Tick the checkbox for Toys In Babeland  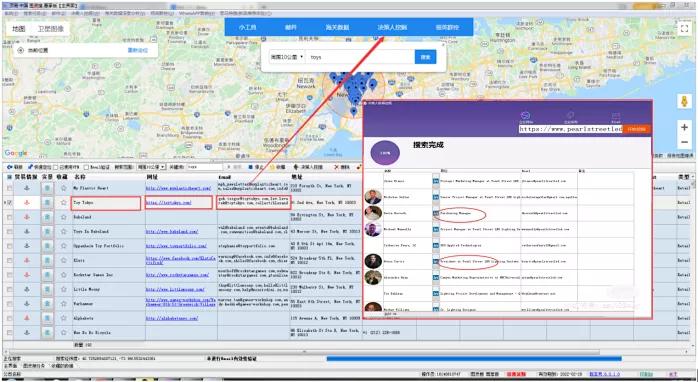(9, 232)
